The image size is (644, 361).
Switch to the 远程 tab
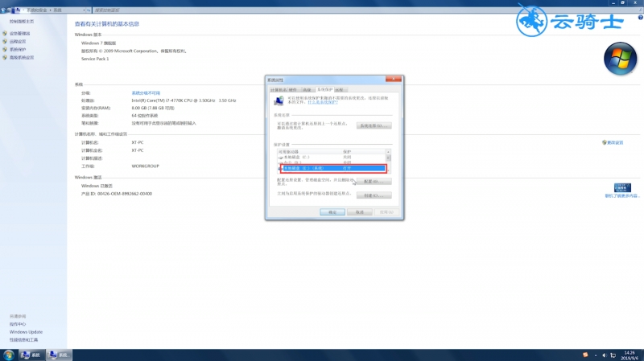coord(339,90)
